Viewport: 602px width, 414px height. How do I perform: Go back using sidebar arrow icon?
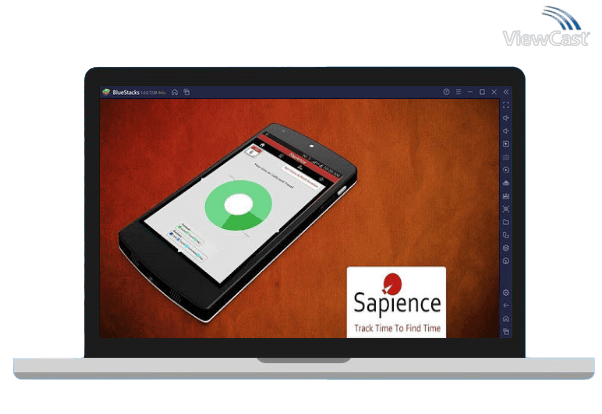(x=506, y=306)
